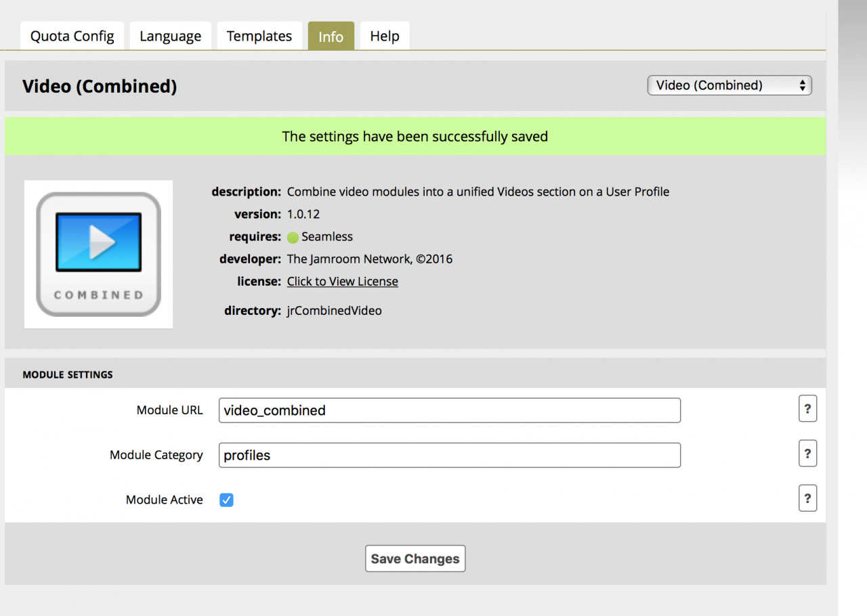The image size is (867, 616).
Task: Click the jrCombinedVideo directory name
Action: pos(334,311)
